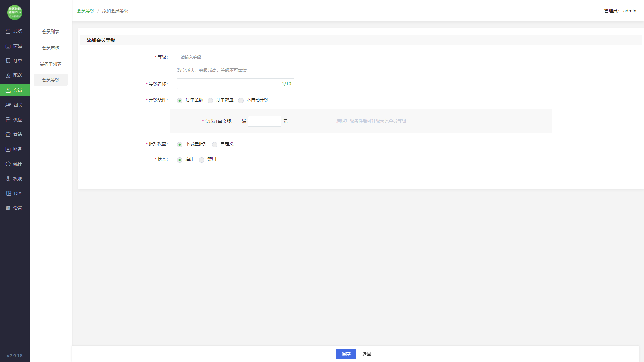Click the 返回 button

pyautogui.click(x=366, y=354)
